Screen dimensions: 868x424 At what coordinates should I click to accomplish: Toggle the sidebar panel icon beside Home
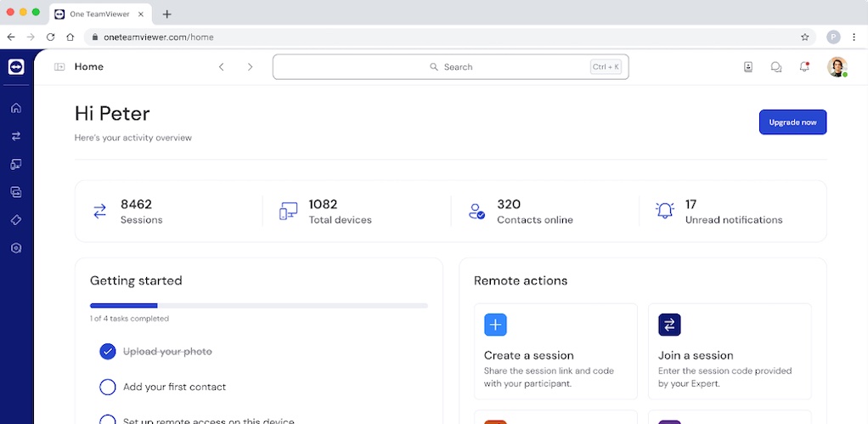pos(59,67)
